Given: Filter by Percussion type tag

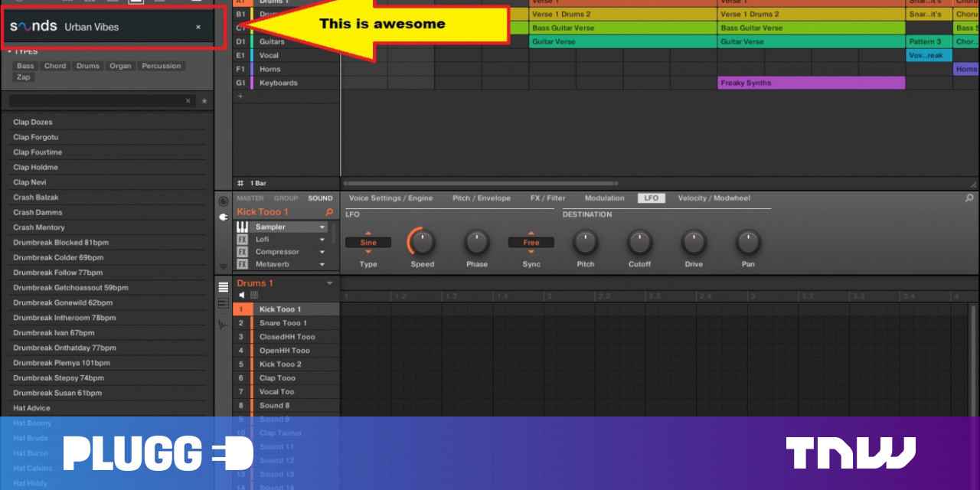Looking at the screenshot, I should click(162, 66).
